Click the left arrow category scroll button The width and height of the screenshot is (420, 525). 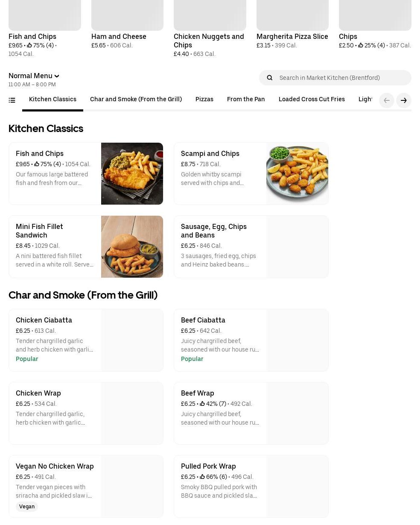(x=387, y=100)
